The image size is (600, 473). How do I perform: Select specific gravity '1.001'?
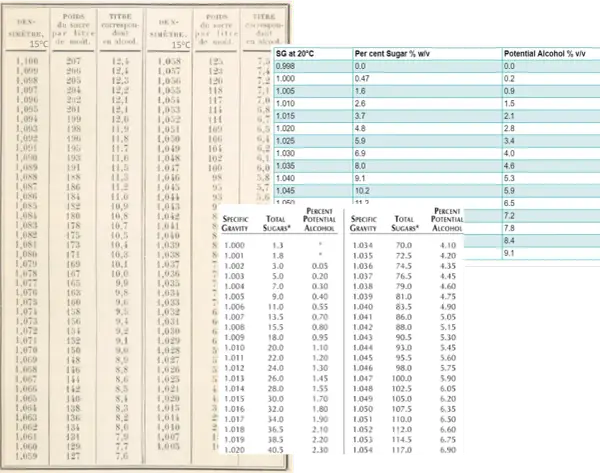pos(234,256)
